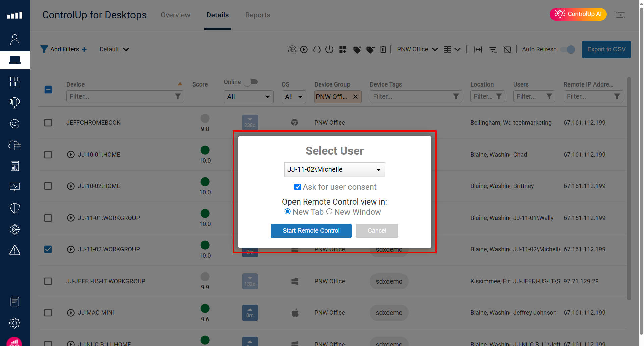Switch to the Overview tab
Screen dimensions: 644x346
(175, 15)
